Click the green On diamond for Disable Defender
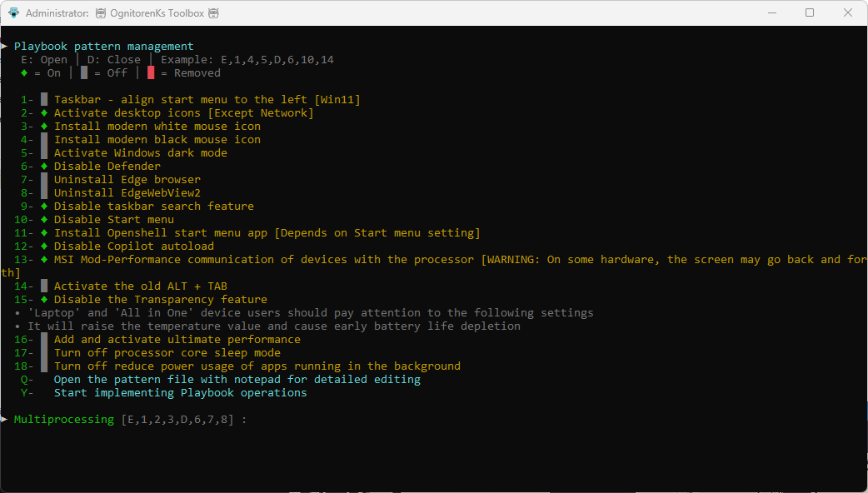Image resolution: width=868 pixels, height=493 pixels. pos(44,166)
